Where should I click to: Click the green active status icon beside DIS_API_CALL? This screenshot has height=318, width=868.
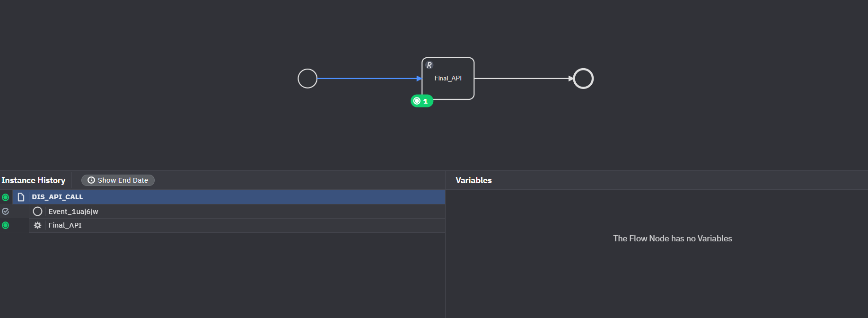[6, 197]
